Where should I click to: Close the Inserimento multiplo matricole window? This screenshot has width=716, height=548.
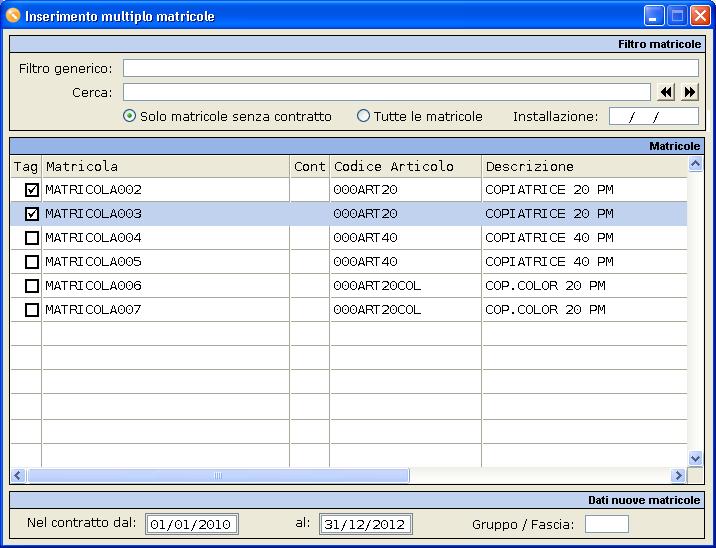(700, 16)
